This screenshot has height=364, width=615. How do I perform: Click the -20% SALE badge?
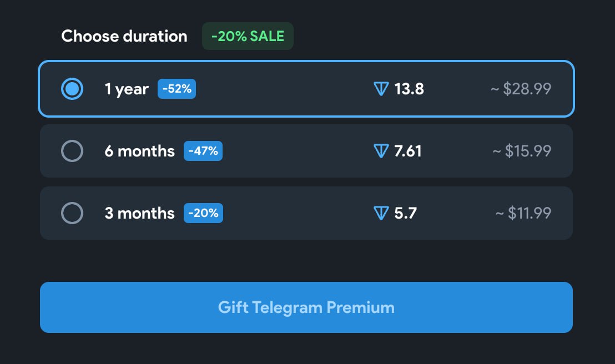click(248, 36)
